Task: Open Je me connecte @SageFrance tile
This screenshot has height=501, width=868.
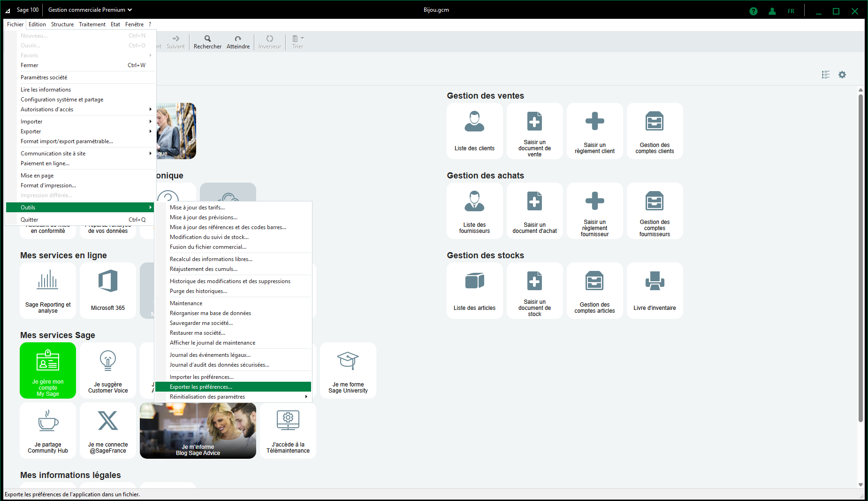Action: 108,431
